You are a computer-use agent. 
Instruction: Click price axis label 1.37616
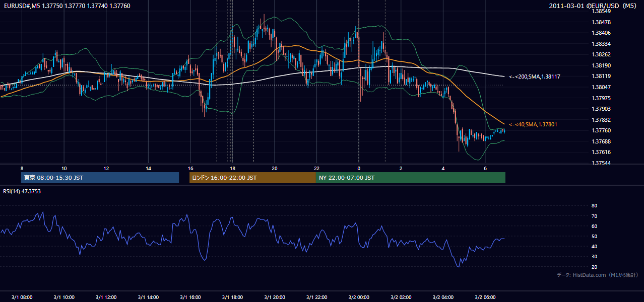pyautogui.click(x=602, y=152)
